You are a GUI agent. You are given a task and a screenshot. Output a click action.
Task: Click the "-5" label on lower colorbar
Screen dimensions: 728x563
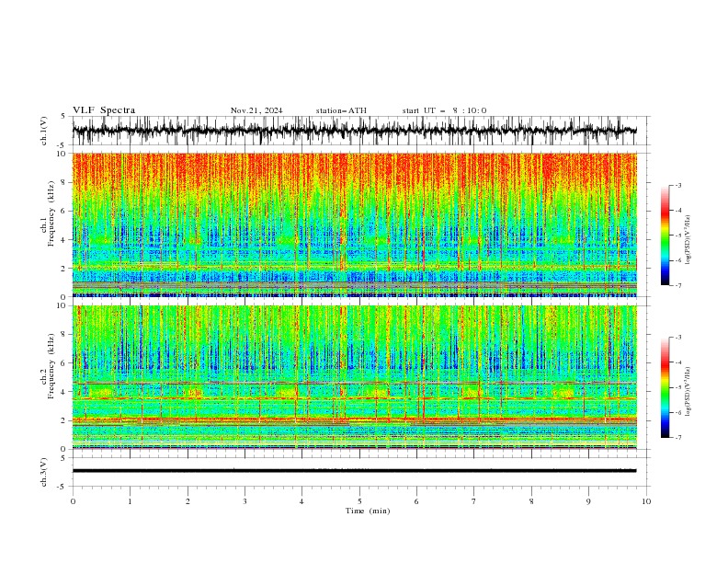[x=677, y=387]
